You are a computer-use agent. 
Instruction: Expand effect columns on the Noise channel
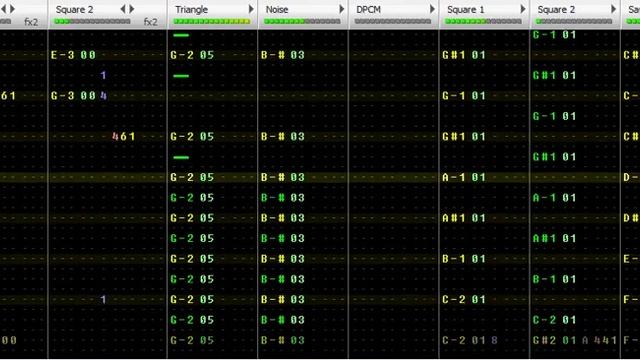click(x=341, y=9)
